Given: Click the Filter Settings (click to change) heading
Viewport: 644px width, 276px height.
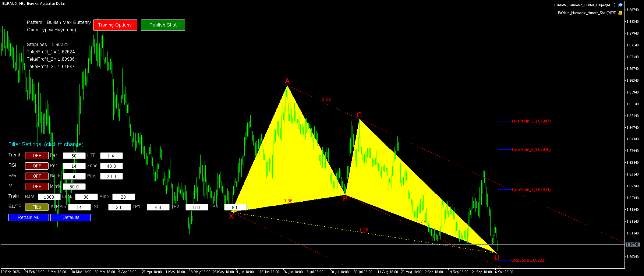Looking at the screenshot, I should (x=46, y=144).
